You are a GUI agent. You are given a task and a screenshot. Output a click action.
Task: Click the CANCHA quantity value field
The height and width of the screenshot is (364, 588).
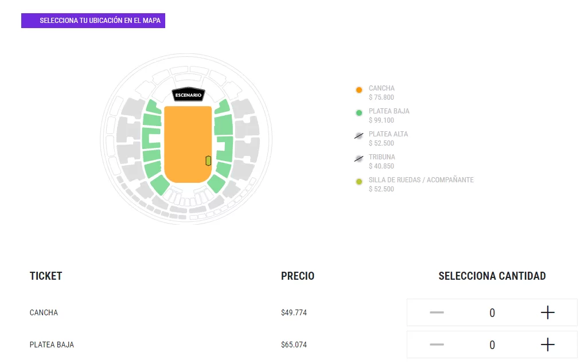(492, 313)
